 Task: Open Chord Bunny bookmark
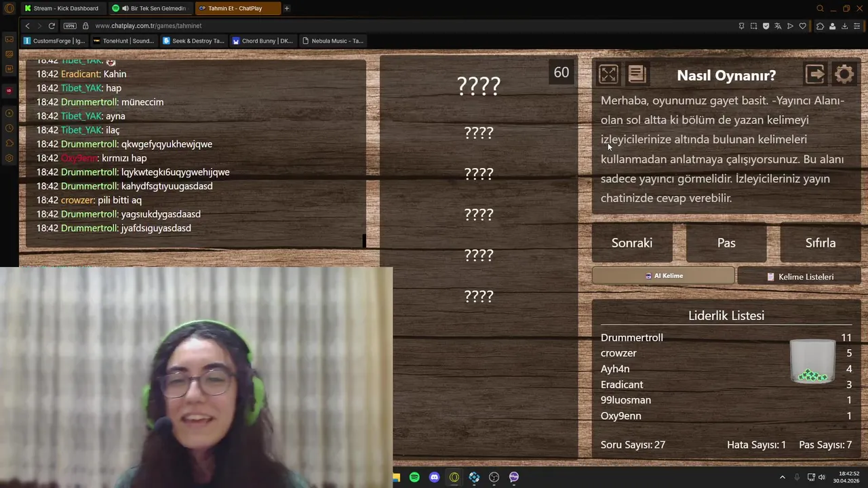262,41
